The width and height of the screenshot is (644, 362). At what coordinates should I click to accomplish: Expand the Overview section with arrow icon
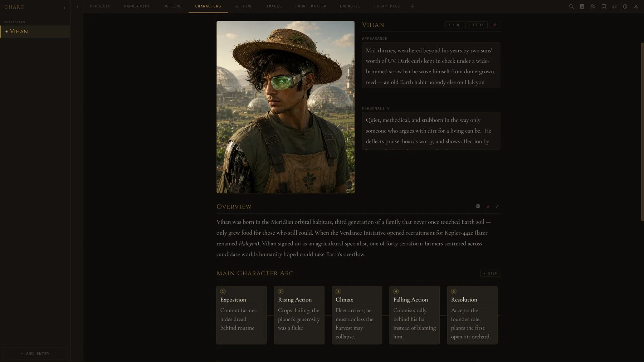[497, 207]
